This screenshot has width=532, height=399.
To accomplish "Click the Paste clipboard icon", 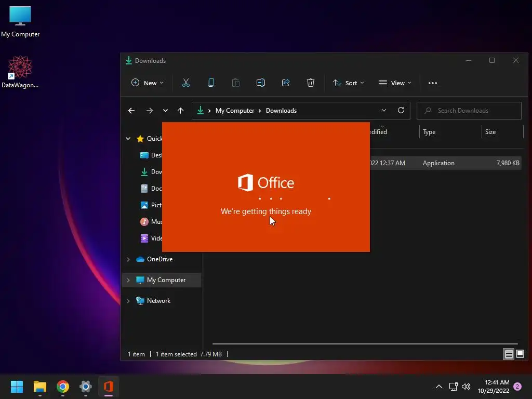I will click(236, 83).
